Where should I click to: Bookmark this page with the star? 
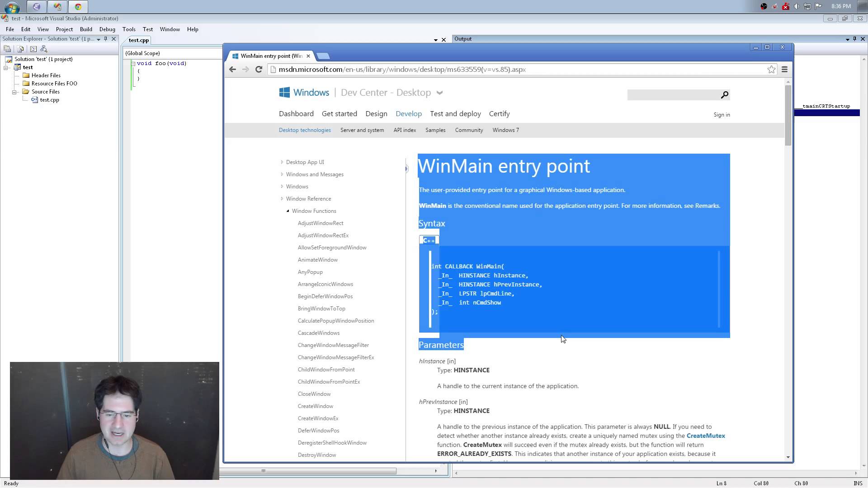[x=771, y=70]
